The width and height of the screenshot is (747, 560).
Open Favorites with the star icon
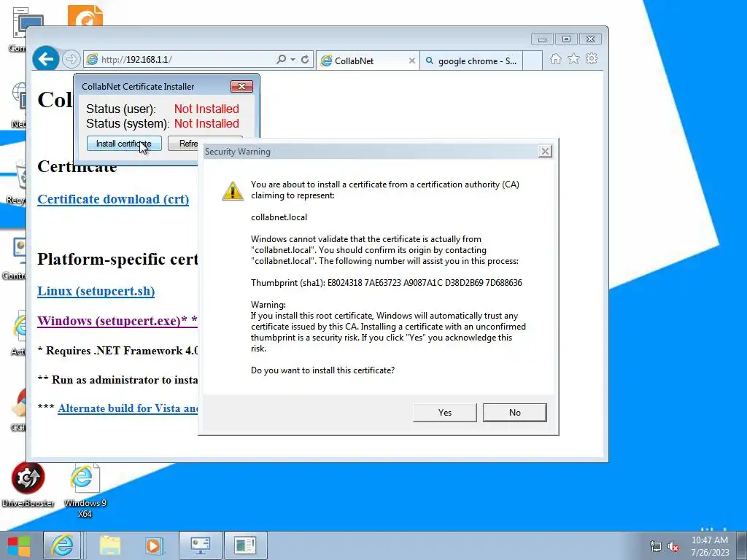tap(573, 58)
